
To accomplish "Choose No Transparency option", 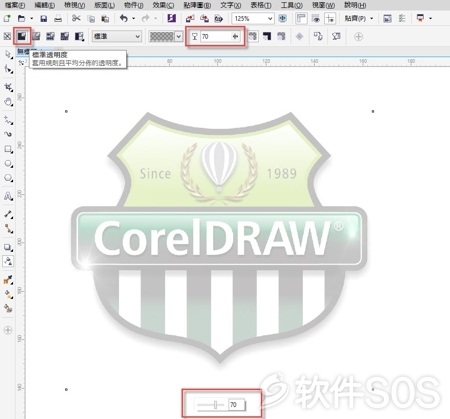I will pyautogui.click(x=7, y=36).
